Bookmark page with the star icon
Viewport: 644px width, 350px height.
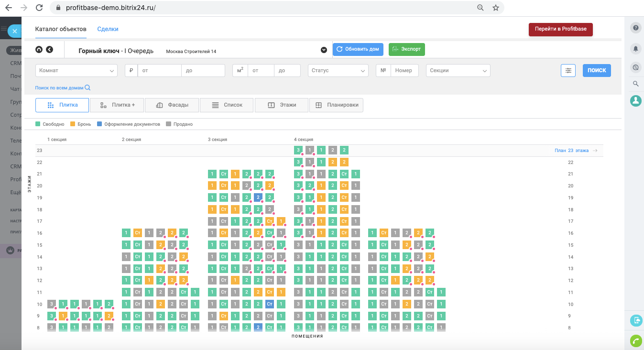click(x=496, y=8)
